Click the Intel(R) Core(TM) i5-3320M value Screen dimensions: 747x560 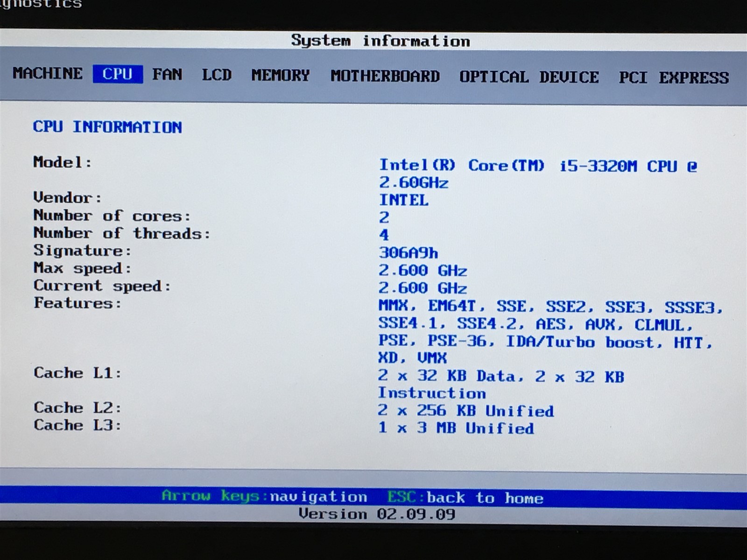coord(538,166)
